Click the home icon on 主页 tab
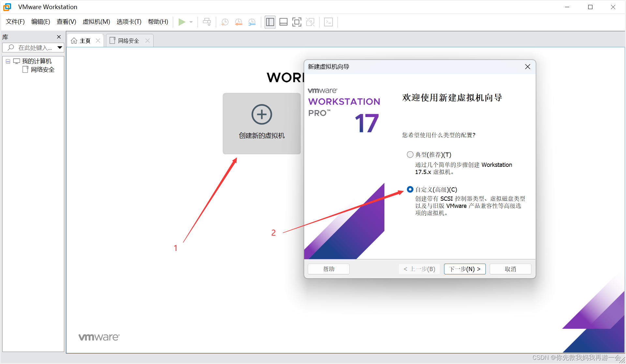626x364 pixels. pyautogui.click(x=74, y=40)
